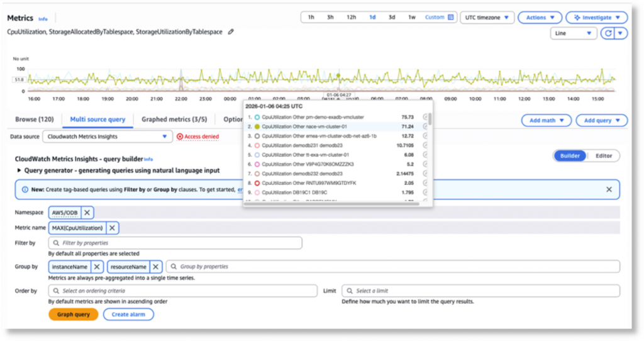
Task: Remove the MAX(CpuUtilization) metric tag
Action: 112,228
